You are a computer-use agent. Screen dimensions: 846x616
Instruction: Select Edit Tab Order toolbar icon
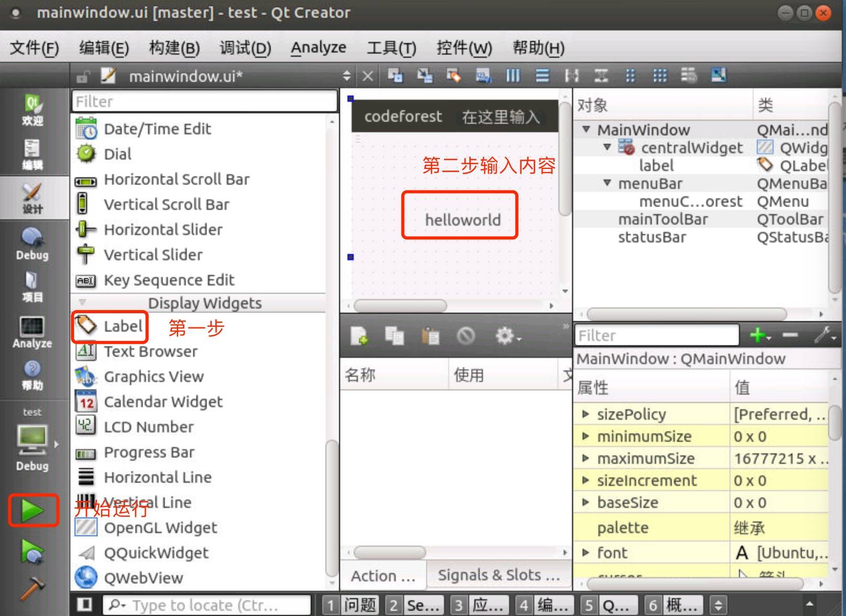tap(483, 76)
